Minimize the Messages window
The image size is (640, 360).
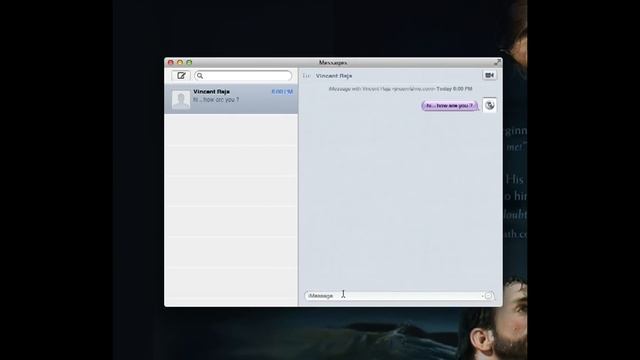(x=180, y=62)
